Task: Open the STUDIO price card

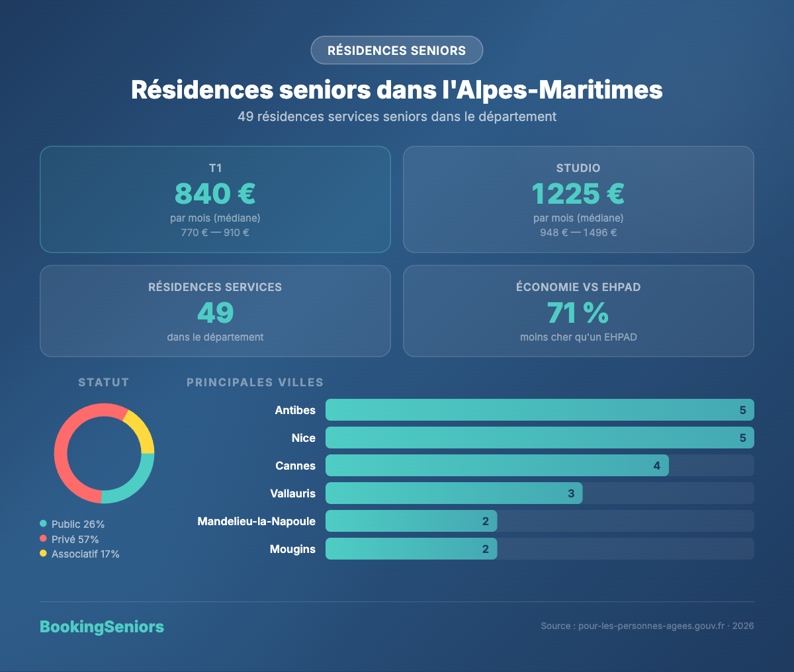Action: pos(578,198)
